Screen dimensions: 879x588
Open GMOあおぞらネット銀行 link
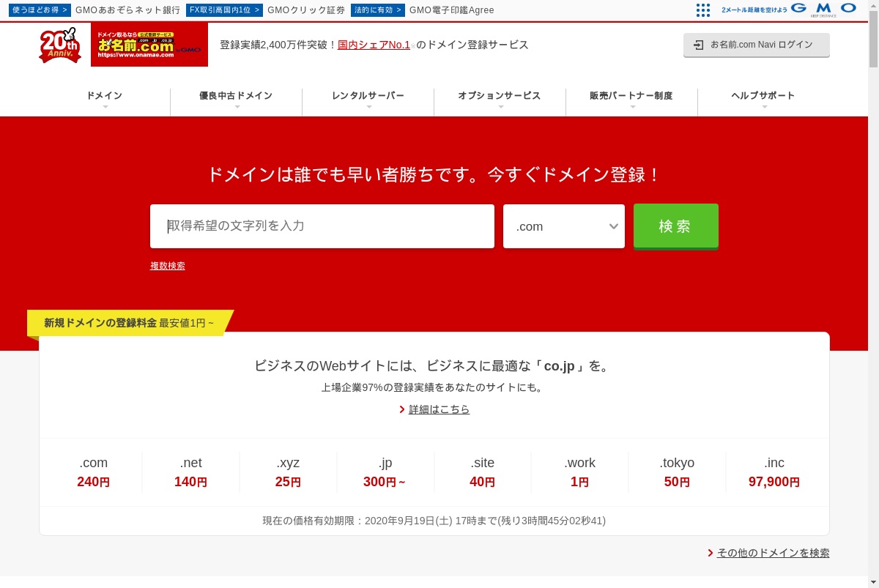pyautogui.click(x=128, y=10)
